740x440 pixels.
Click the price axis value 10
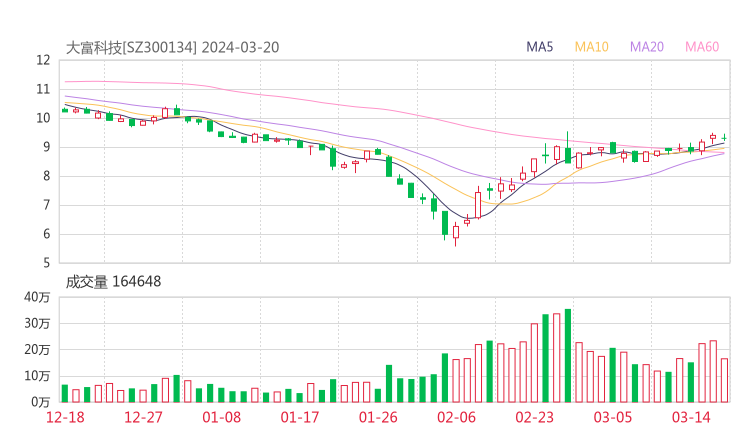(43, 118)
